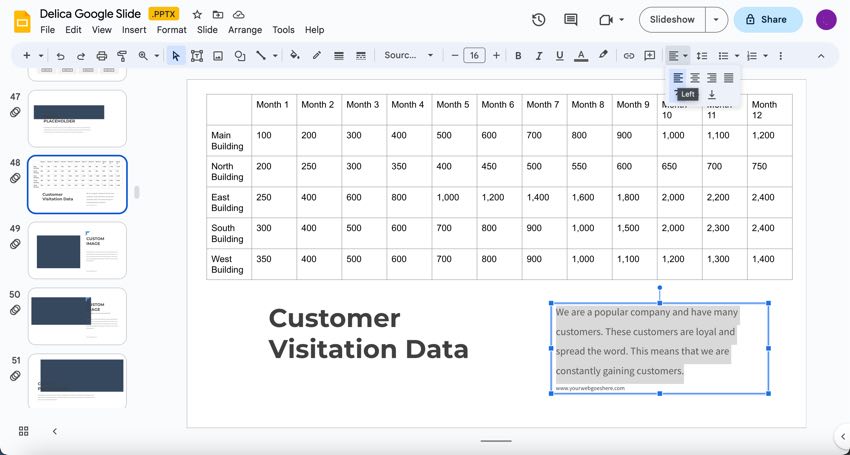Select the text box tool
Viewport: 850px width, 455px height.
[x=197, y=56]
